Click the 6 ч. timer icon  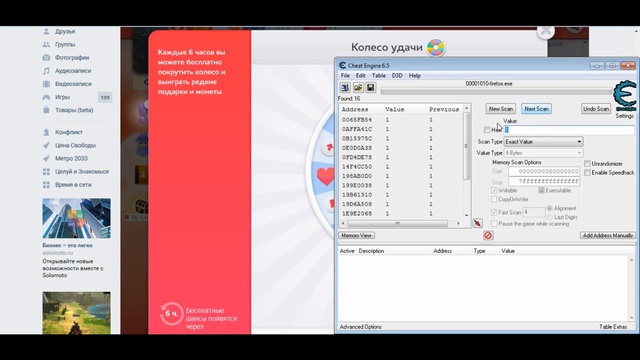point(171,313)
